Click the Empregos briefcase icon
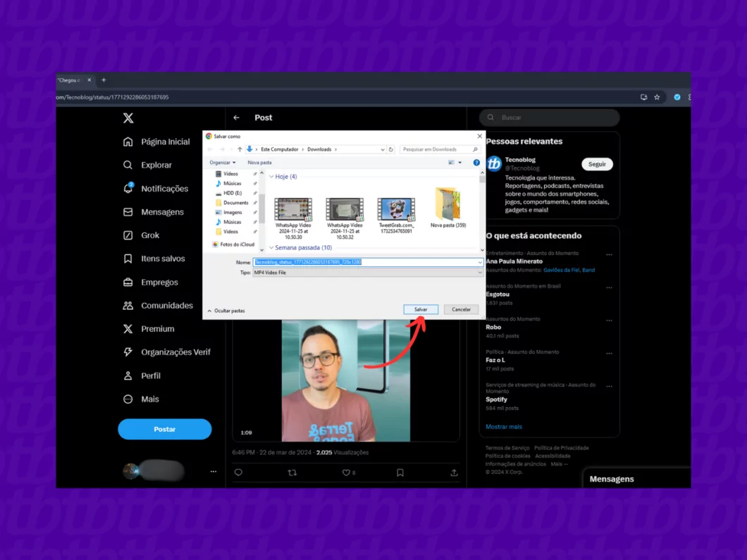The width and height of the screenshot is (747, 560). 128,282
